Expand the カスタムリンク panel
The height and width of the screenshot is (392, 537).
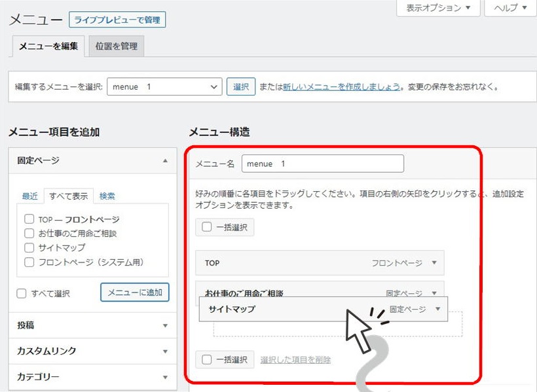coord(165,351)
